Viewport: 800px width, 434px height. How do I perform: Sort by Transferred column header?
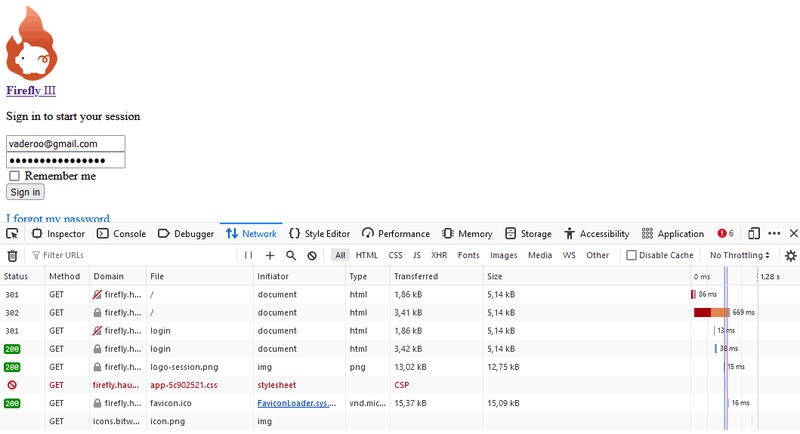point(436,276)
